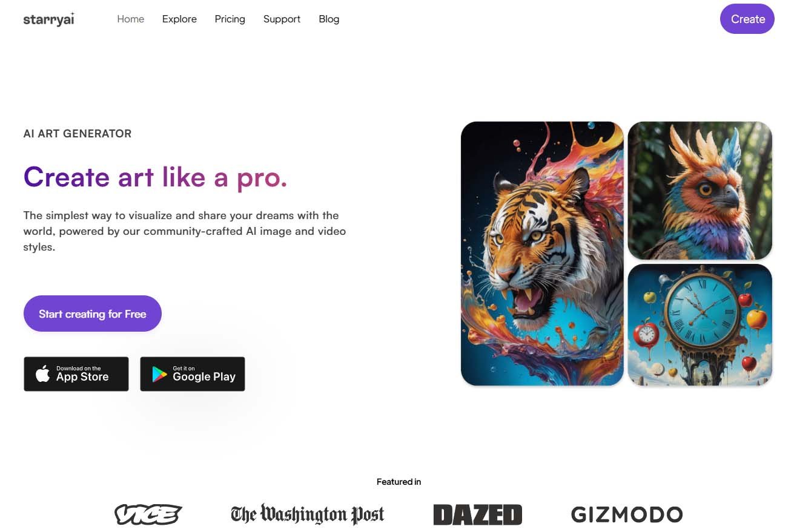This screenshot has height=532, width=794.
Task: Click the Apple logo on App Store badge
Action: coord(42,373)
